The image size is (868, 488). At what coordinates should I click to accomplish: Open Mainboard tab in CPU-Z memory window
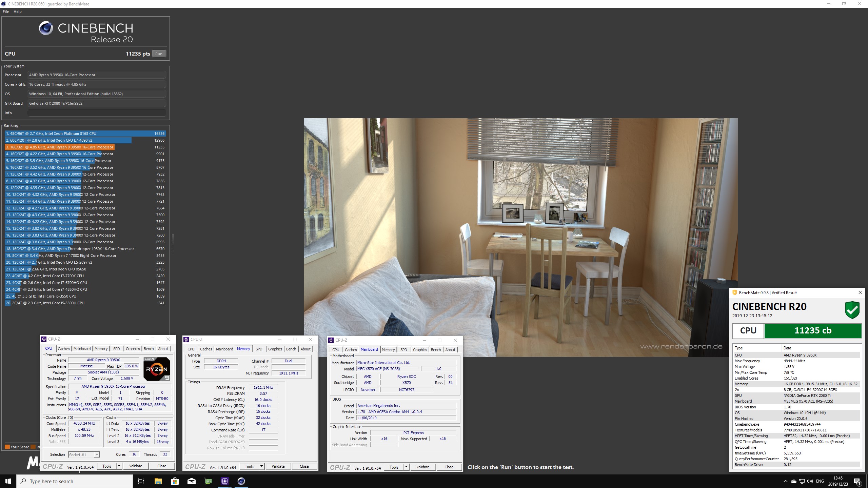point(224,349)
